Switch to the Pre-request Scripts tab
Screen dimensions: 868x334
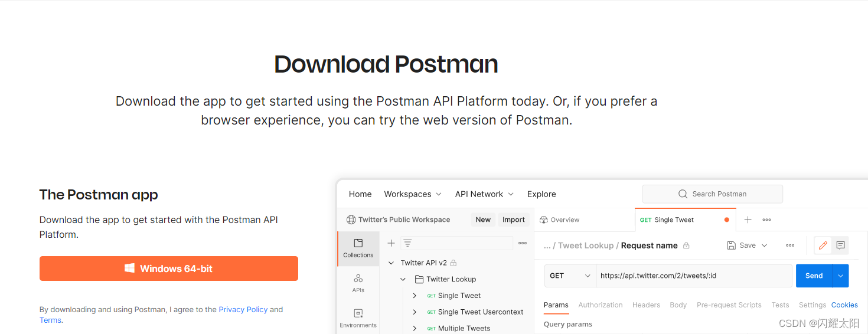pos(729,305)
